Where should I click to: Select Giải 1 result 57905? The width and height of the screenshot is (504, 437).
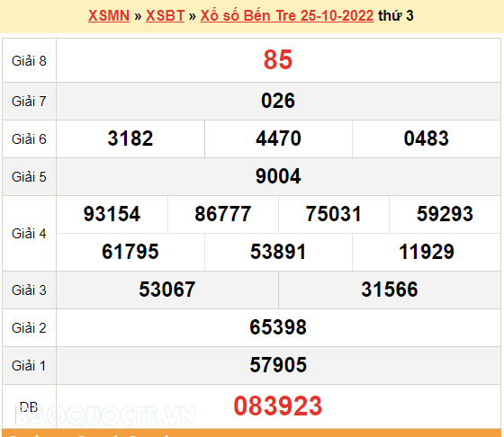(x=278, y=365)
